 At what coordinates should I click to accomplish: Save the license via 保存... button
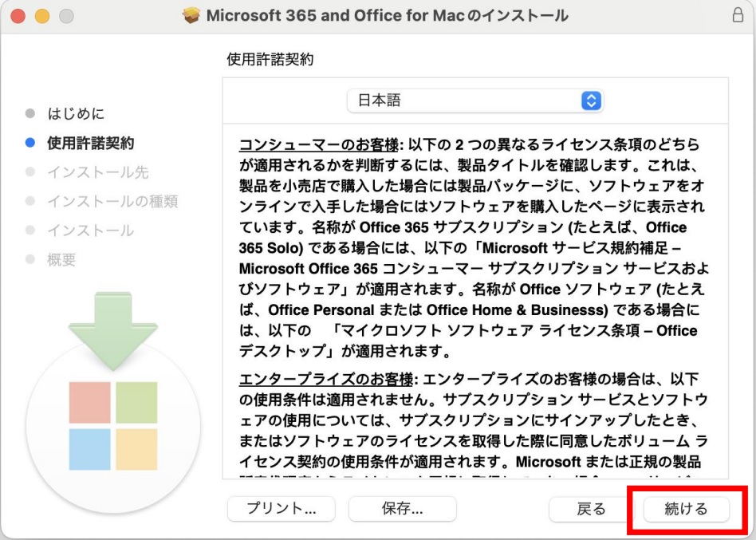coord(402,509)
